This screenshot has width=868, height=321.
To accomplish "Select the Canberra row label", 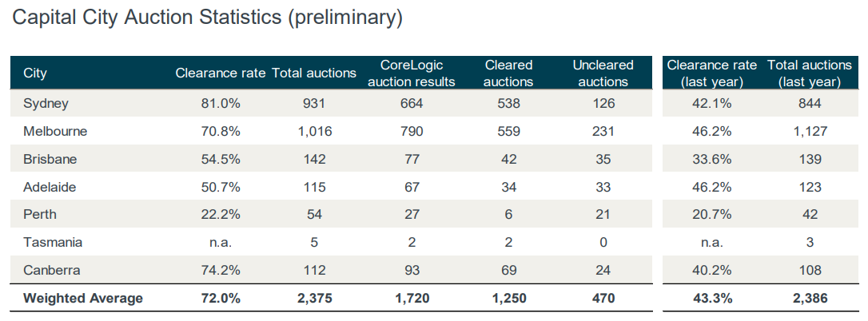I will coord(52,270).
